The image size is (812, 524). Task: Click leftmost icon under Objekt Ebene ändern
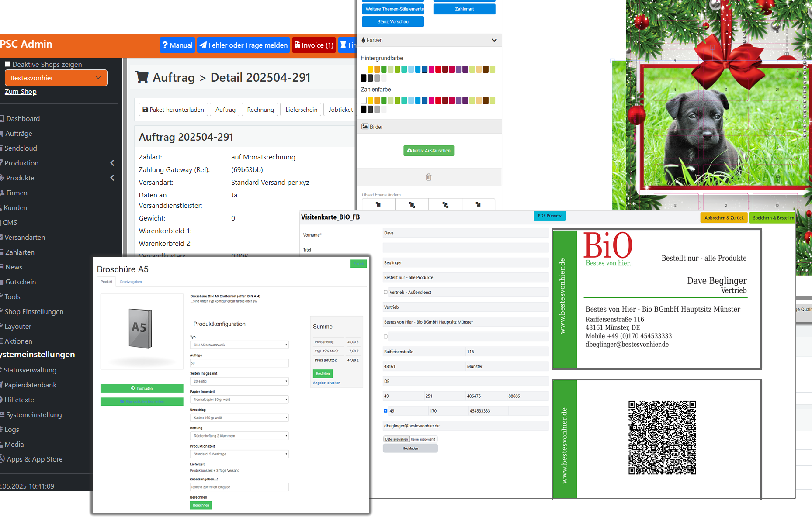(378, 204)
